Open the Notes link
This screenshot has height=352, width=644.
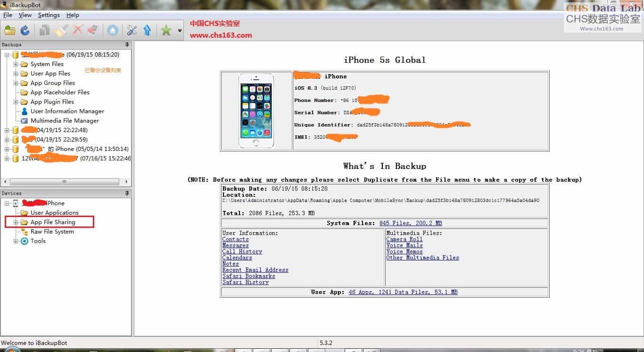point(231,264)
